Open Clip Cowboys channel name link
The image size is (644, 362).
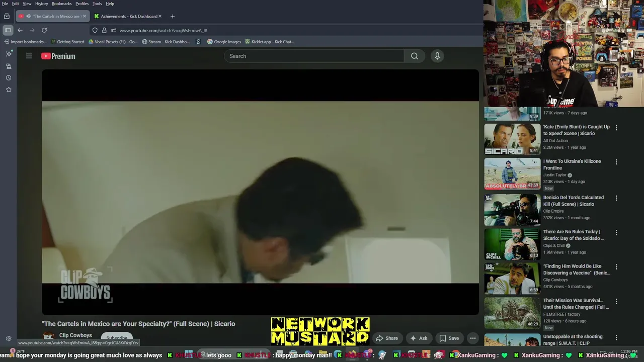click(75, 335)
